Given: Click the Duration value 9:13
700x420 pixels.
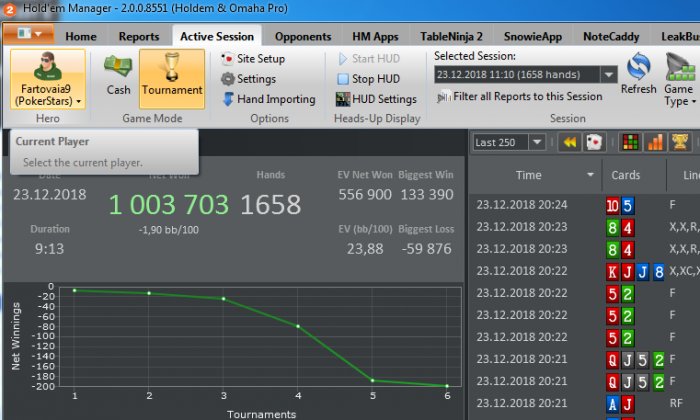Looking at the screenshot, I should [x=49, y=249].
